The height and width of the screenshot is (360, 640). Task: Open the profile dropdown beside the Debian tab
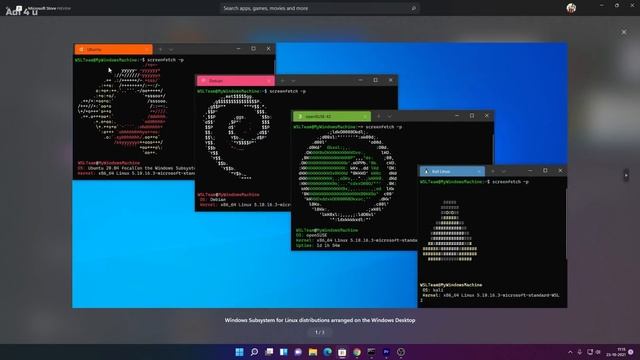(293, 81)
